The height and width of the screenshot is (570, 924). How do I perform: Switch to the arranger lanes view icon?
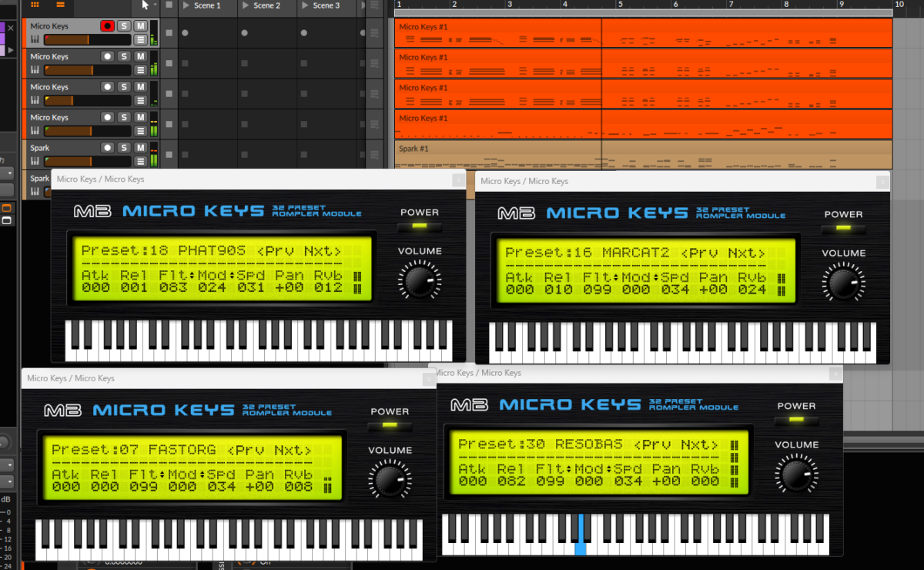pos(60,5)
